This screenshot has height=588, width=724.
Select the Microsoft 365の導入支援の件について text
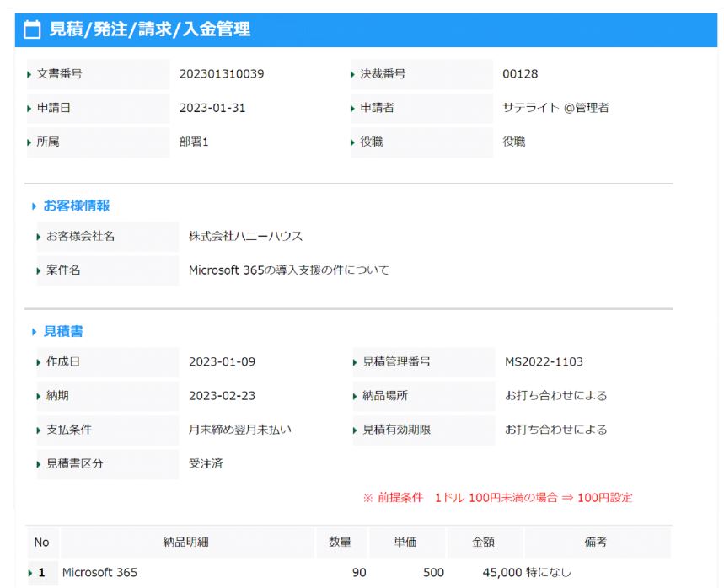coord(288,270)
